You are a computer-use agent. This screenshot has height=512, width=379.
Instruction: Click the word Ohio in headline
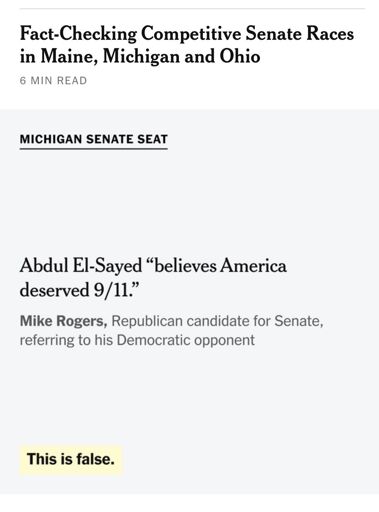(240, 56)
